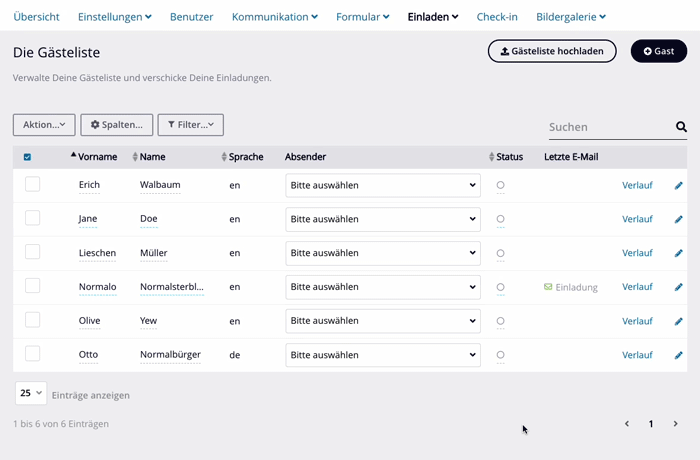This screenshot has height=460, width=700.
Task: Open Absender dropdown for Olive Yew
Action: (383, 321)
